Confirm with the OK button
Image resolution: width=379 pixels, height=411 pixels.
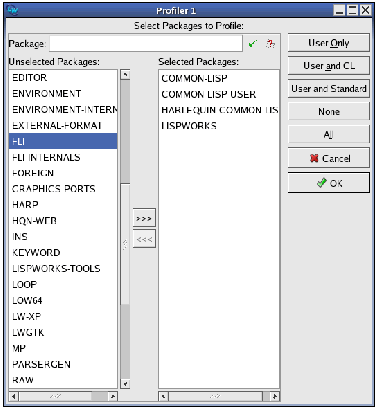tap(329, 183)
